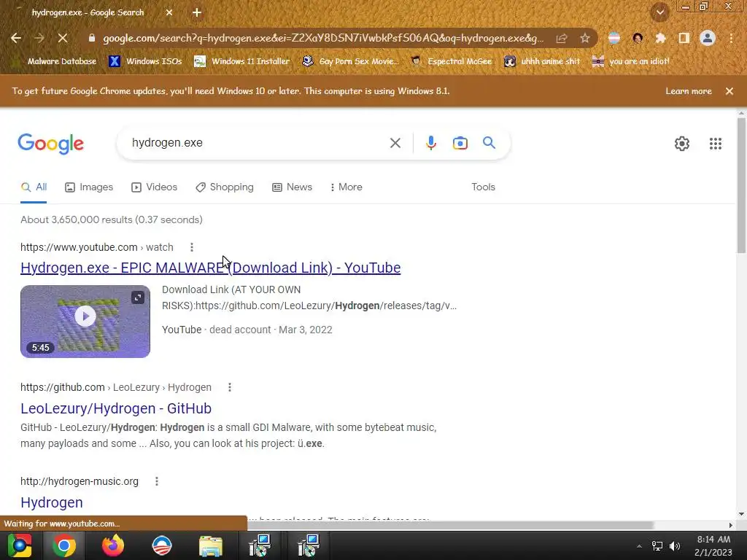
Task: Open File Explorer from the taskbar
Action: point(211,545)
